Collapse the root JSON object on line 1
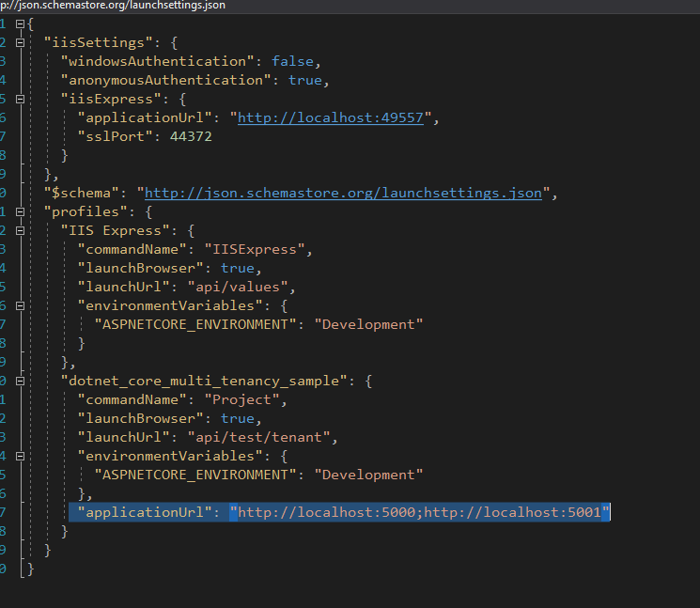700x608 pixels. (x=20, y=24)
